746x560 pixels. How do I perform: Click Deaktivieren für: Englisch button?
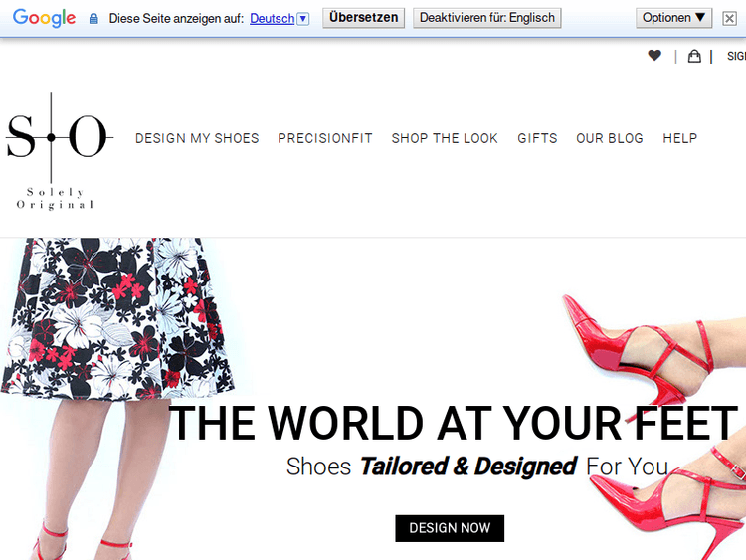486,18
